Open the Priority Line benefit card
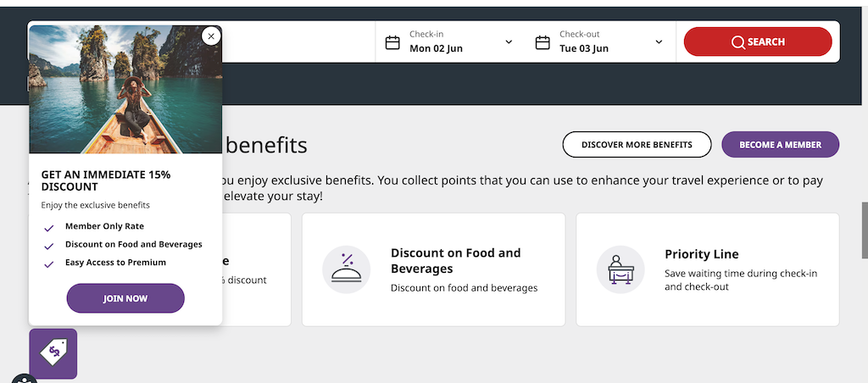The width and height of the screenshot is (868, 383). pyautogui.click(x=708, y=269)
